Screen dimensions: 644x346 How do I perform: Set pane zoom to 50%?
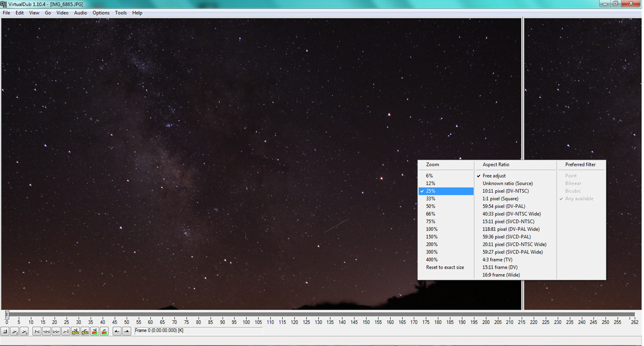446,206
